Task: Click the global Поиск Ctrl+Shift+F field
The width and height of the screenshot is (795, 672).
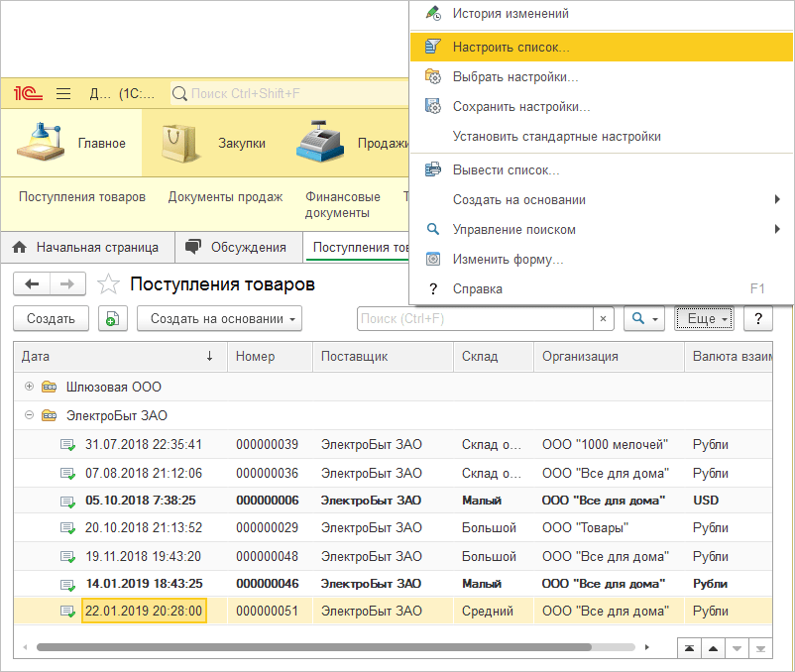Action: pos(289,94)
